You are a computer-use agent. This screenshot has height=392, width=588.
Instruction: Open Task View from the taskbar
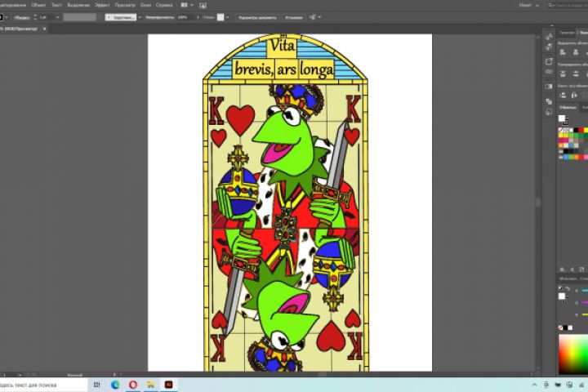[96, 385]
